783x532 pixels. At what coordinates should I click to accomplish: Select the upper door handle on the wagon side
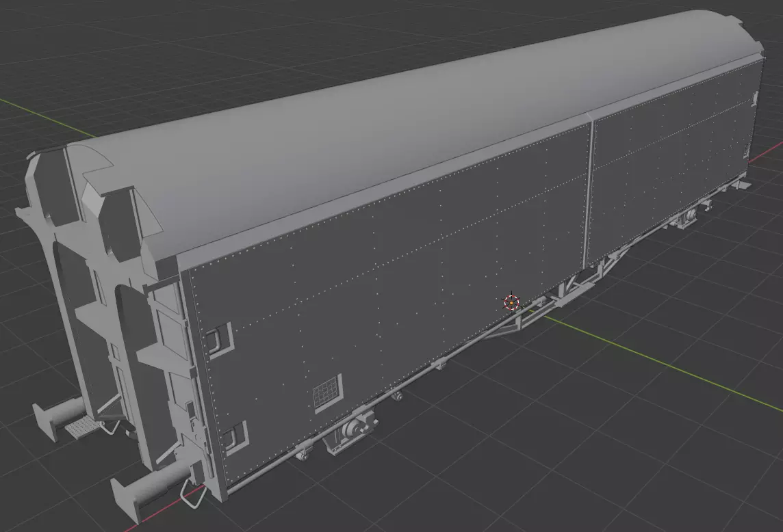(x=218, y=339)
